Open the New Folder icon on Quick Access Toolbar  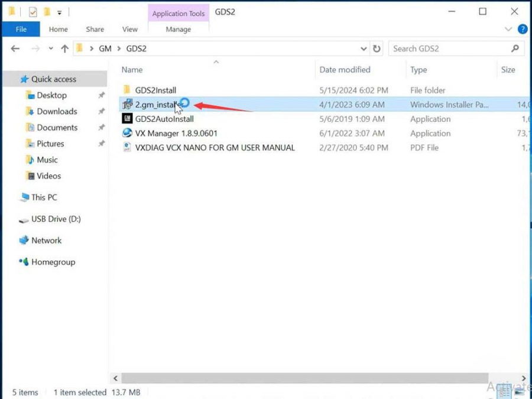[x=46, y=11]
